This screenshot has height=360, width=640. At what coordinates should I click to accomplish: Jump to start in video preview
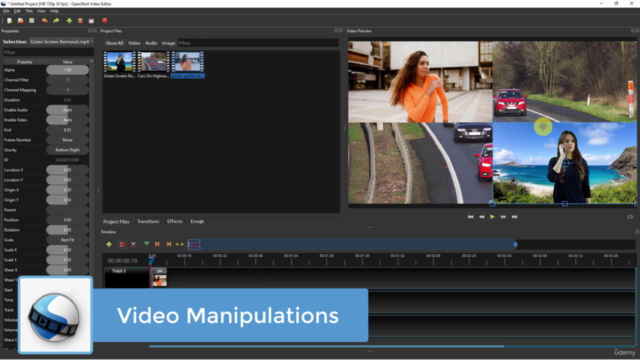471,217
